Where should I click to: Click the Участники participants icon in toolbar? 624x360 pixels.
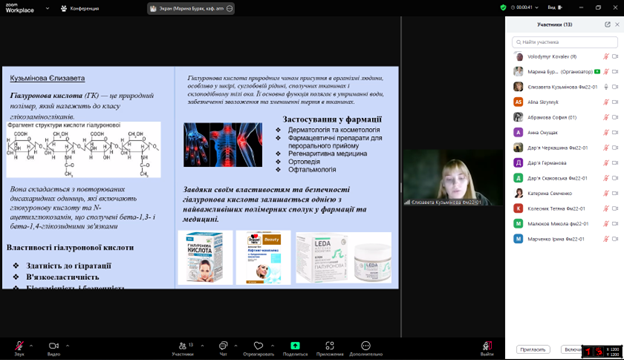pos(183,346)
